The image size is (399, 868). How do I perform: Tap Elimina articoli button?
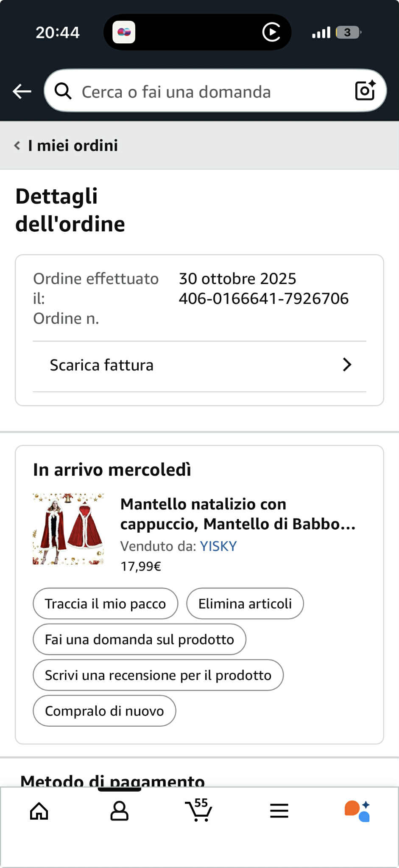tap(245, 604)
